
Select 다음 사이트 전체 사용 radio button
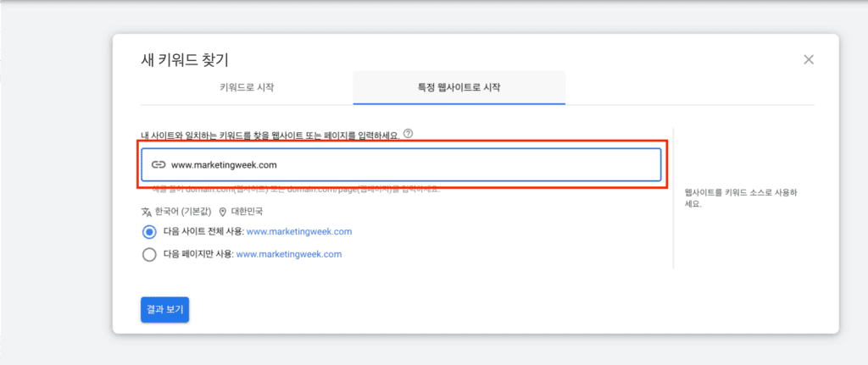(149, 232)
